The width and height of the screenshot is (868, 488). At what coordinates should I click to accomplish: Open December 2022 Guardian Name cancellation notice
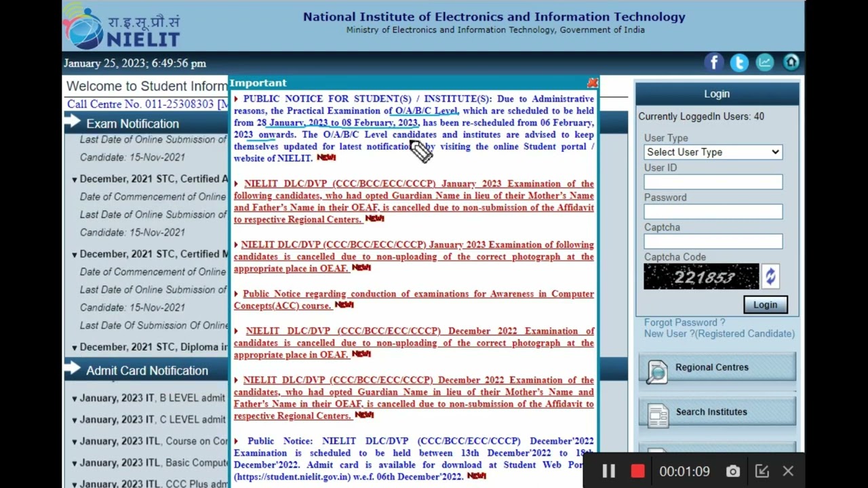(x=414, y=398)
